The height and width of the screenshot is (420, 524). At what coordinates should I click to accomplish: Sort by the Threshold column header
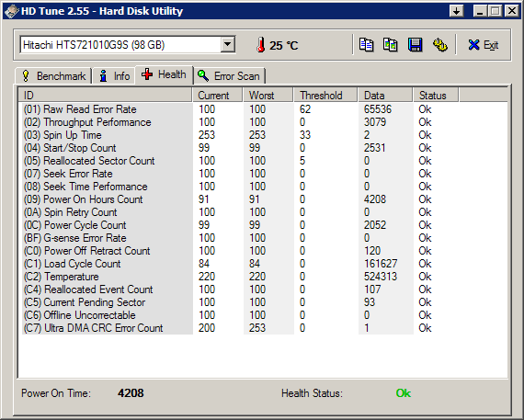[x=325, y=96]
